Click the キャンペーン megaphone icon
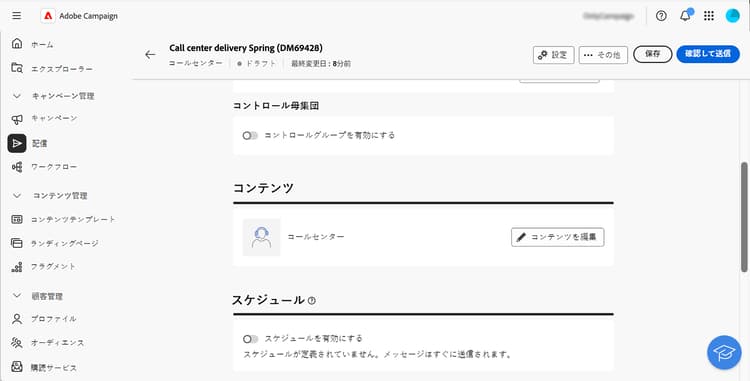The height and width of the screenshot is (381, 750). coord(17,119)
